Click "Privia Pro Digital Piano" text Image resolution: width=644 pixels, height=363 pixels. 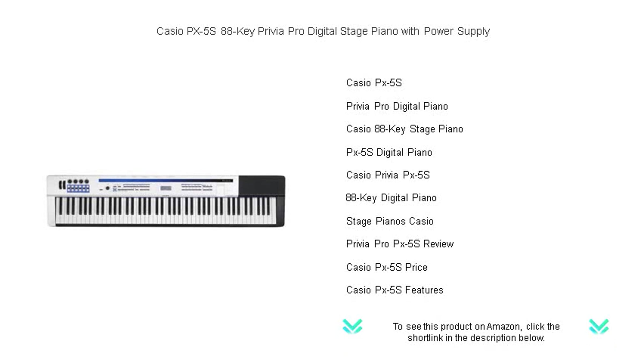point(397,106)
